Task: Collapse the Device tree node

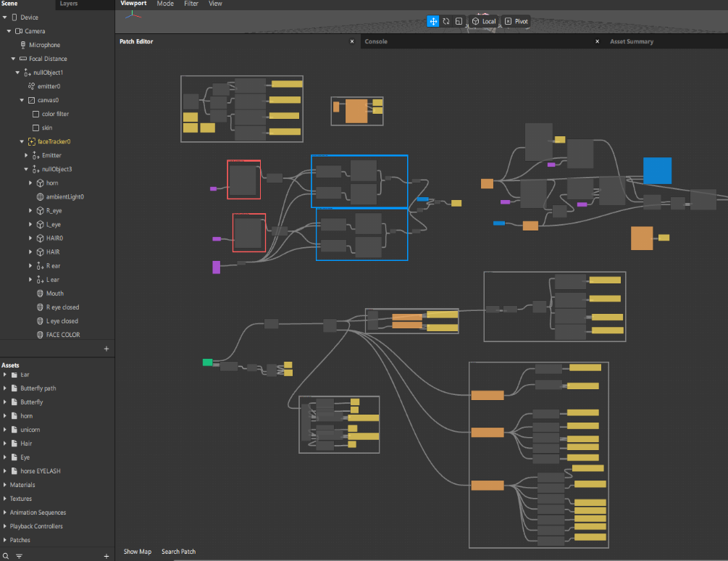Action: click(4, 17)
